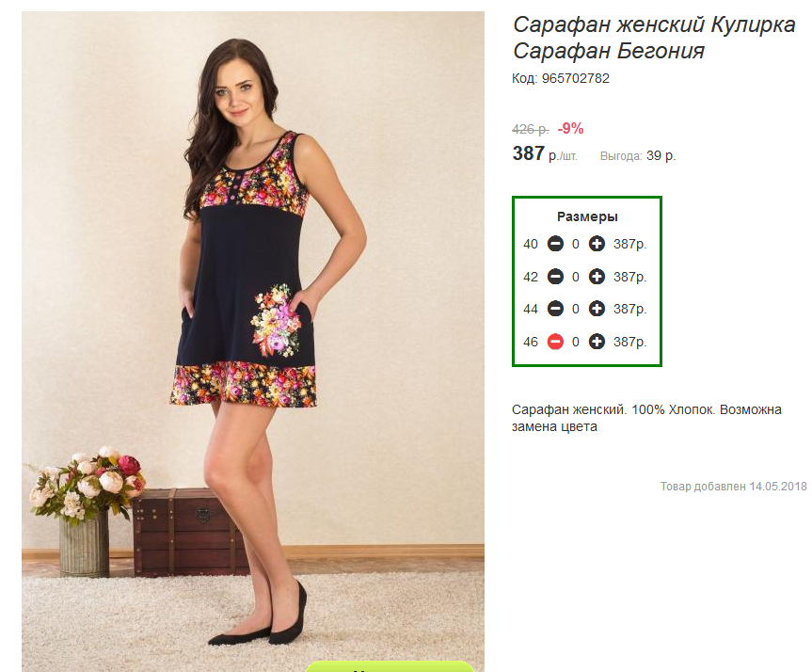Click the 387 р./шт. current price
The height and width of the screenshot is (672, 812).
pyautogui.click(x=544, y=153)
